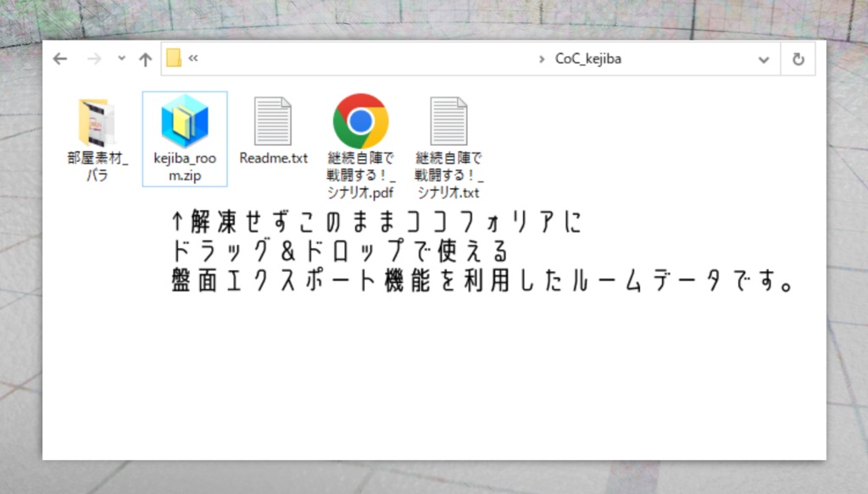Open 継続自陣で戦闘する！_シナリオ.pdf via its Chrome icon
Viewport: 868px width, 494px height.
(360, 123)
